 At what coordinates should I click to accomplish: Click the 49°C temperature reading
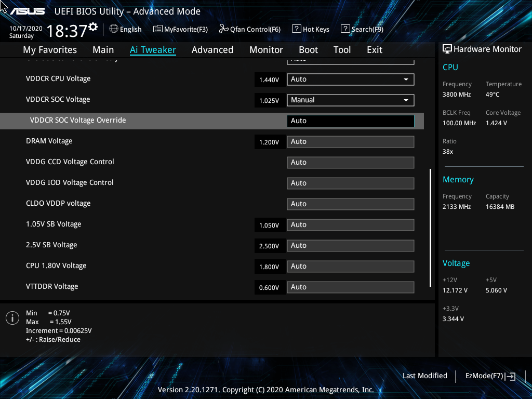click(493, 95)
